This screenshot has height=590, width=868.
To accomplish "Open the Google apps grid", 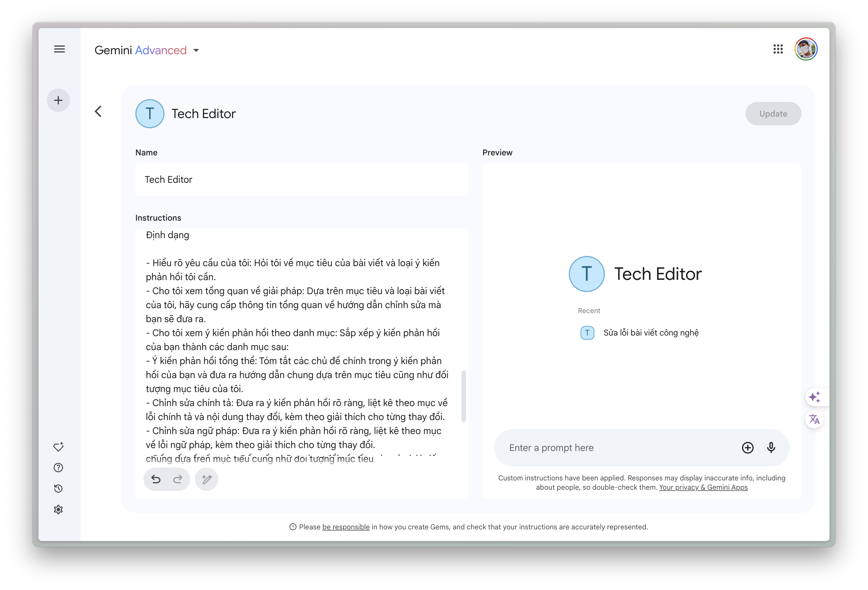I will pos(778,49).
